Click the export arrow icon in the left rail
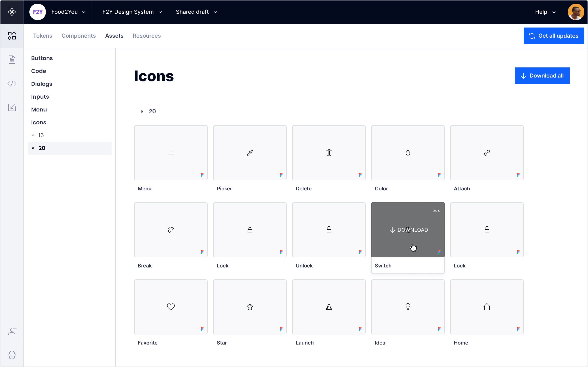Image resolution: width=588 pixels, height=367 pixels. (x=12, y=107)
